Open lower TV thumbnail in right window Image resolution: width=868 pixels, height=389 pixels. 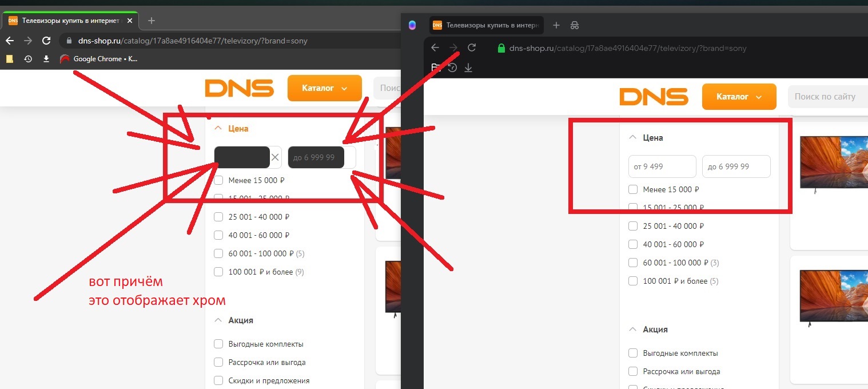pos(834,299)
